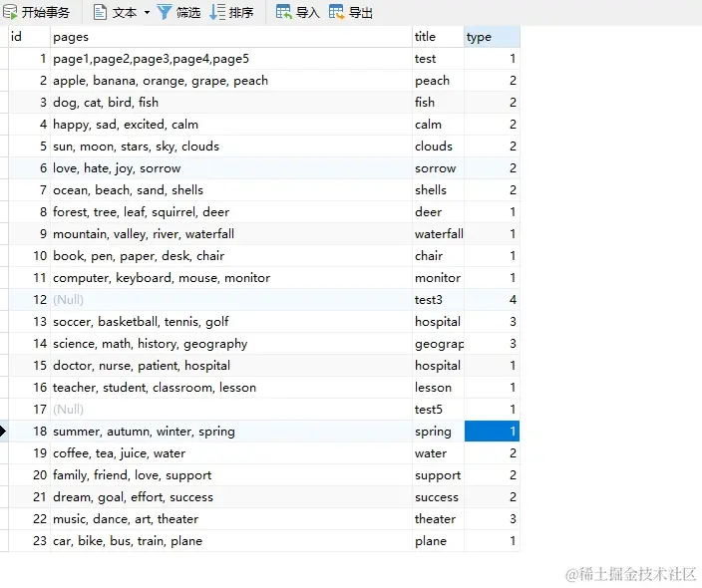Click the Sort (排序) icon
The height and width of the screenshot is (588, 702).
[x=217, y=12]
